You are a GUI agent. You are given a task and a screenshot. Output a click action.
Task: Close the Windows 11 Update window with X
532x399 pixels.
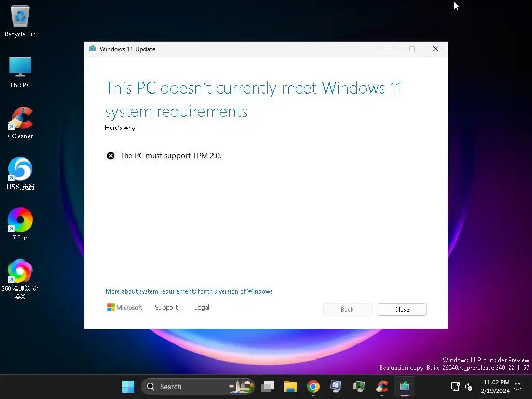[436, 49]
